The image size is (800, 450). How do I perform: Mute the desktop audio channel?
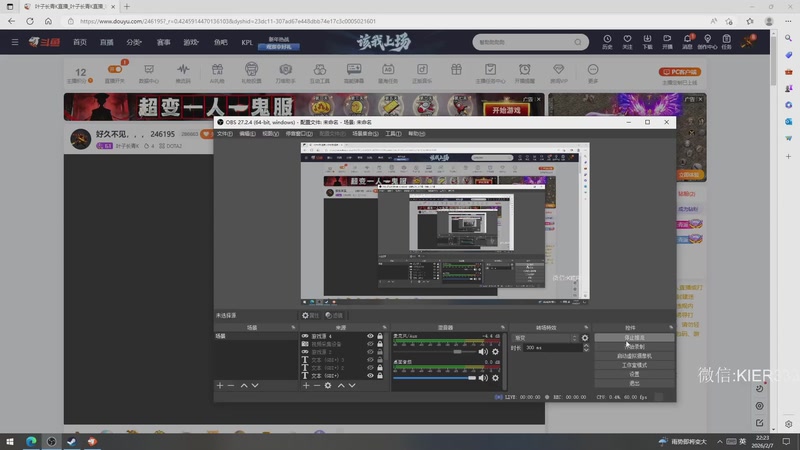[483, 378]
